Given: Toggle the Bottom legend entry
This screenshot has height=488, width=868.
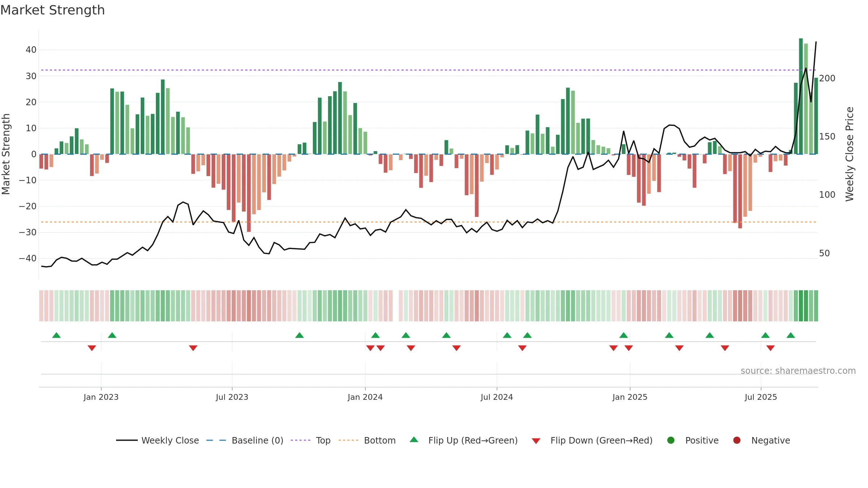Looking at the screenshot, I should pos(367,440).
